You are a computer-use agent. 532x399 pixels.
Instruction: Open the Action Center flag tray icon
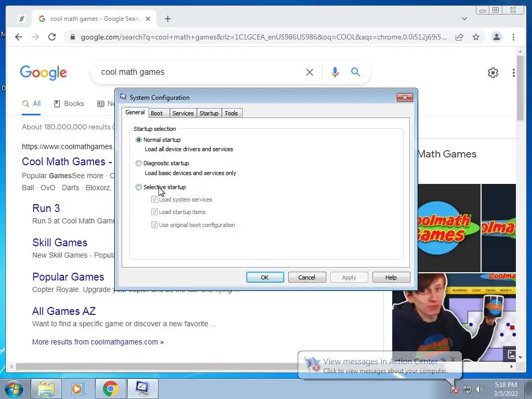coord(455,389)
